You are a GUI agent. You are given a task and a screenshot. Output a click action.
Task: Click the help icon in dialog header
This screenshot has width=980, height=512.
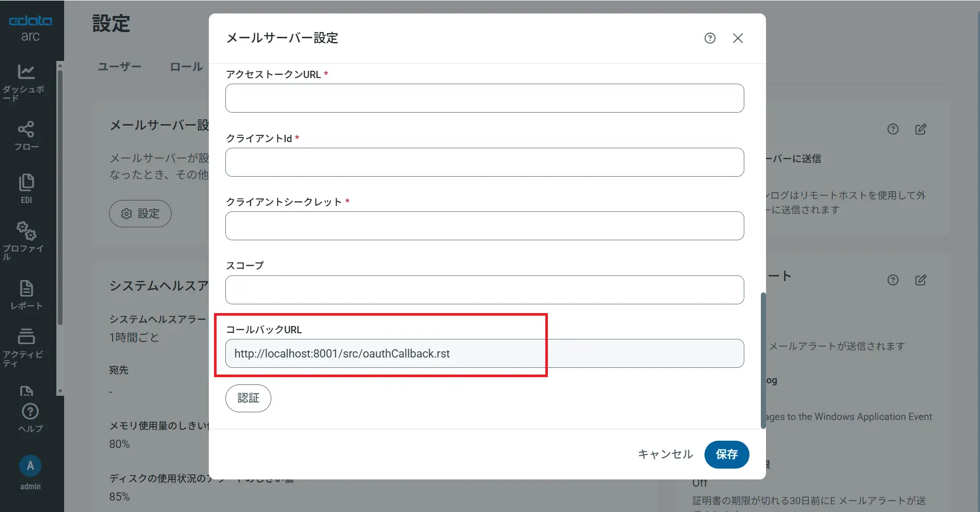(710, 38)
